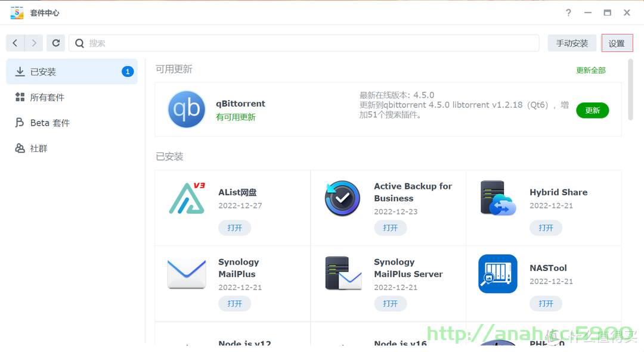This screenshot has width=644, height=352.
Task: Select Community (社群) in sidebar
Action: [x=72, y=148]
